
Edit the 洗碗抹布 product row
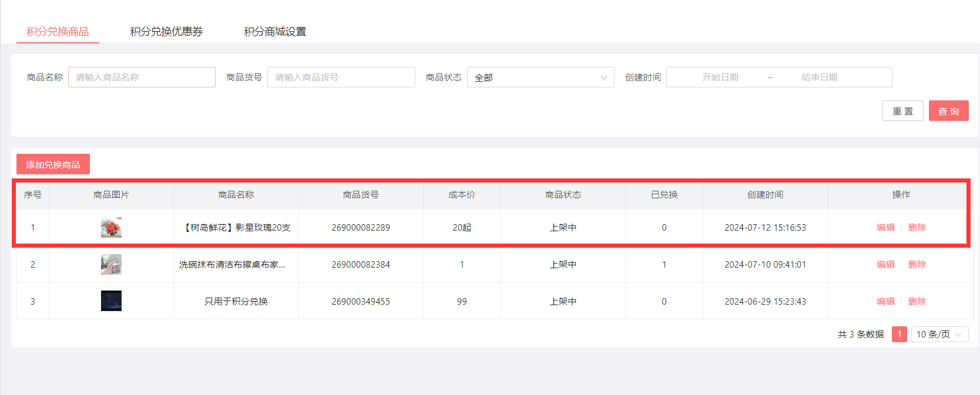(885, 265)
